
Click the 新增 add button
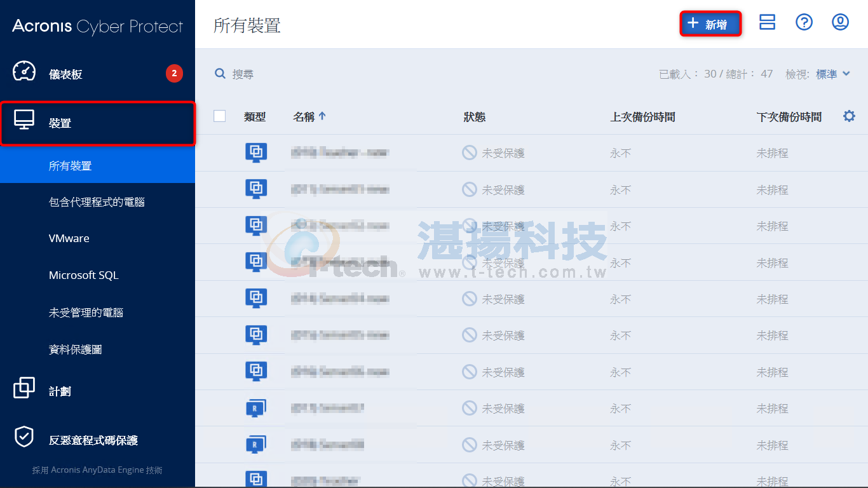click(x=710, y=24)
